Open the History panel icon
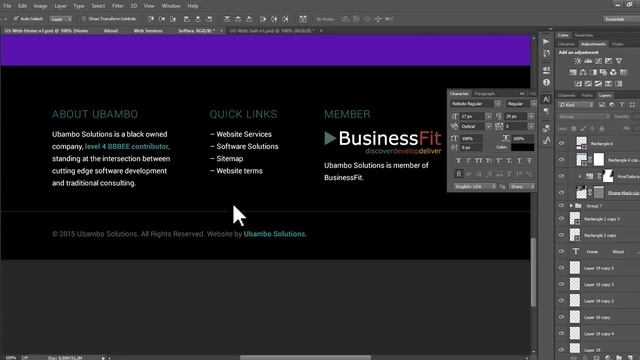 (546, 53)
